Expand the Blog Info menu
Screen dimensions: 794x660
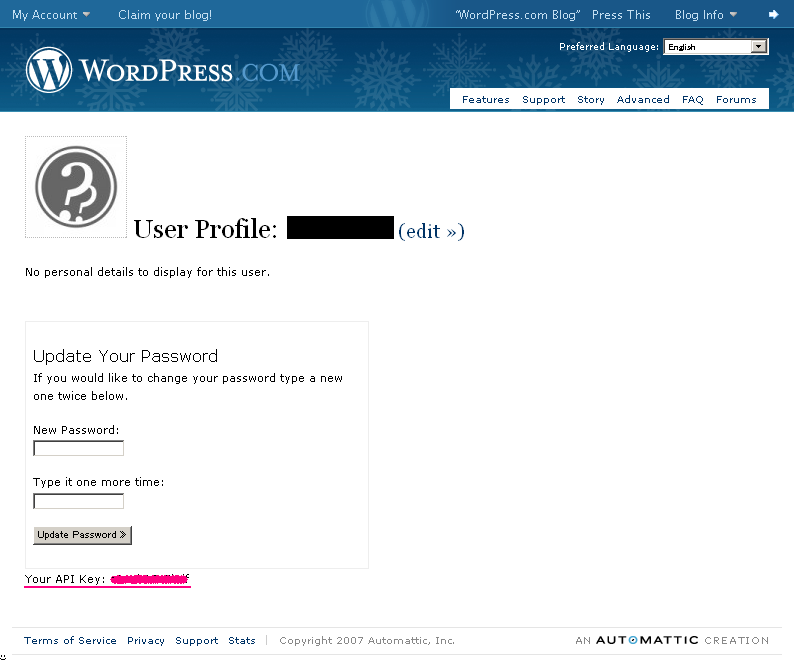tap(705, 15)
